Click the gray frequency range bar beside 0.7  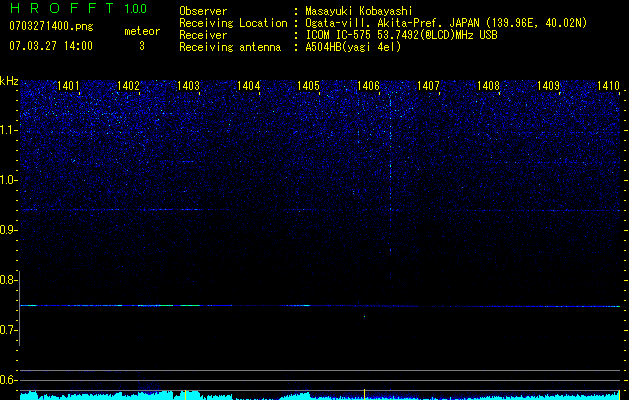coord(20,308)
